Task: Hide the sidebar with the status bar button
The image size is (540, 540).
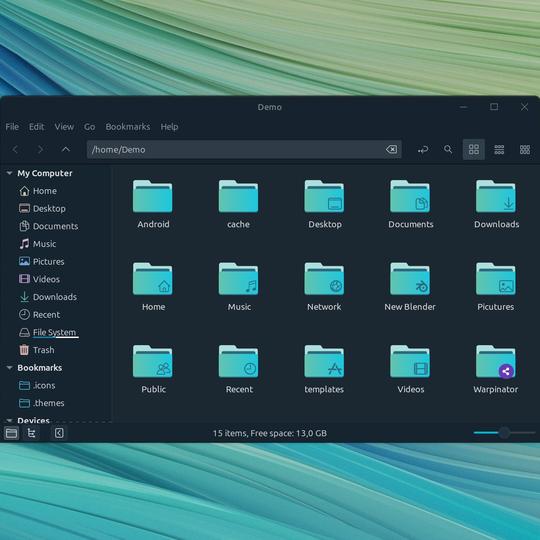Action: pyautogui.click(x=59, y=433)
